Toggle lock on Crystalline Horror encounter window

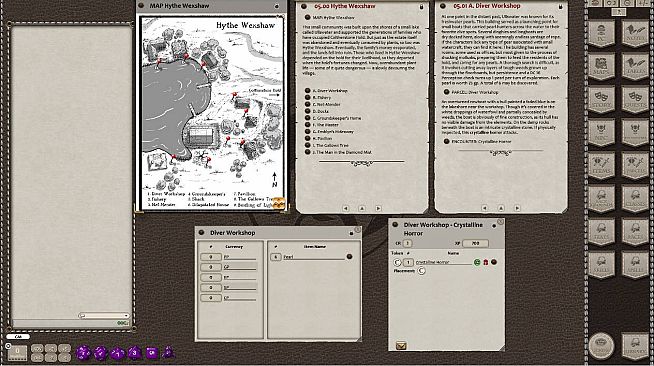point(494,226)
